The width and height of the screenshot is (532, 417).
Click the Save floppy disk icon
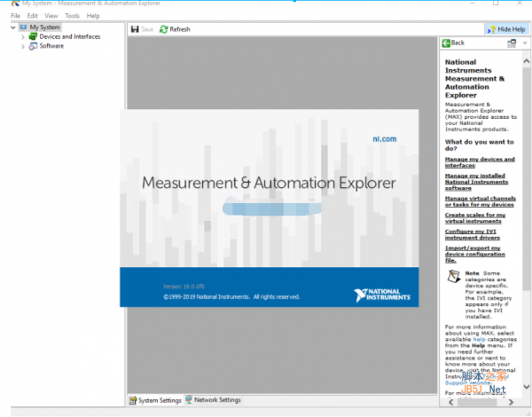coord(135,29)
